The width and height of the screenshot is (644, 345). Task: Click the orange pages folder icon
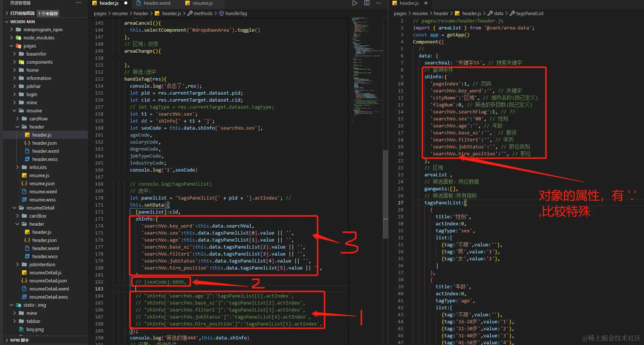(x=18, y=46)
